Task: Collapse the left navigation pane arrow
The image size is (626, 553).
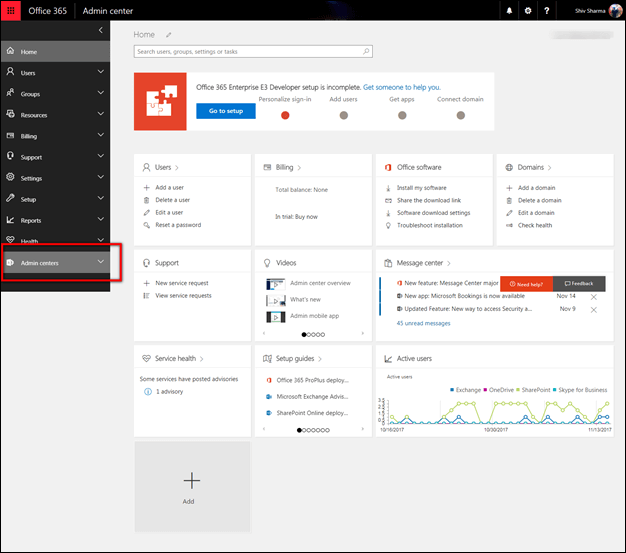Action: [101, 30]
